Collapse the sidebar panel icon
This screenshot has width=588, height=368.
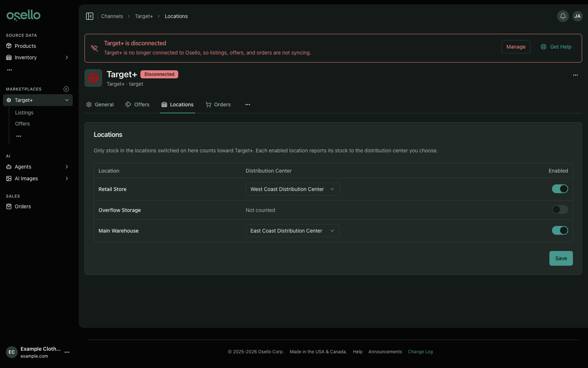coord(90,16)
